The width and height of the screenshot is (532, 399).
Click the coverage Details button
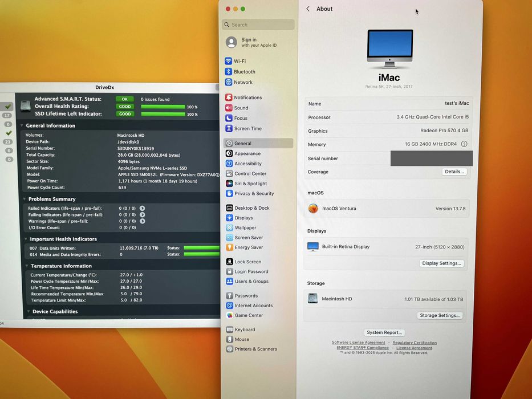click(x=454, y=172)
